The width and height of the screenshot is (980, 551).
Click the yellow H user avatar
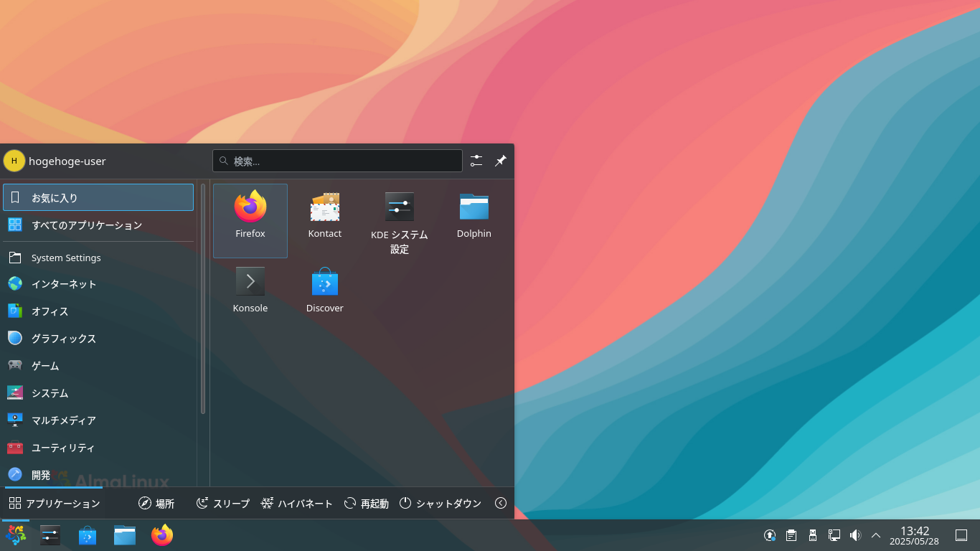click(14, 161)
